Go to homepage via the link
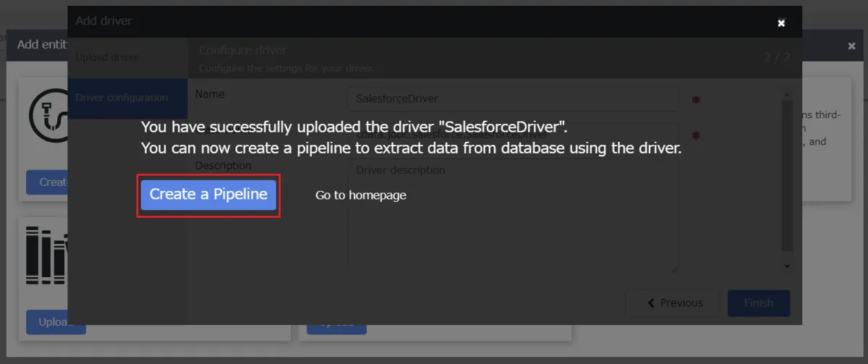 360,195
